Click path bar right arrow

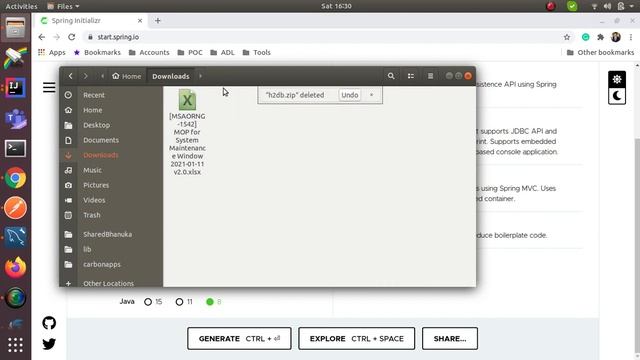pyautogui.click(x=200, y=76)
